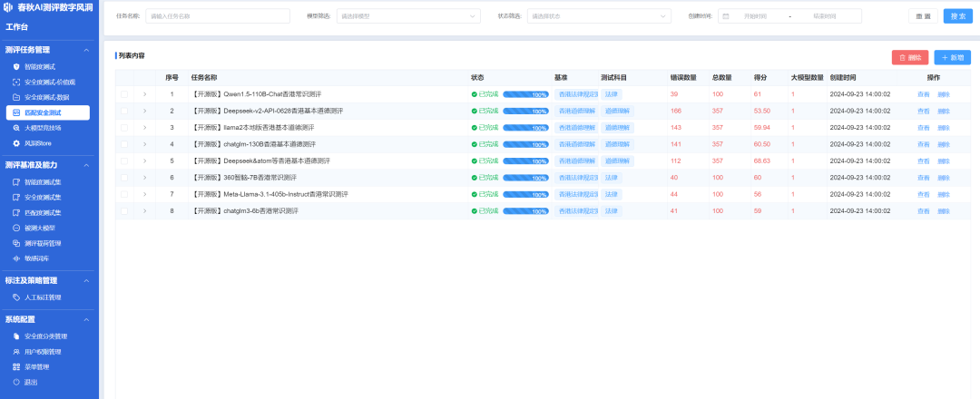Click the blue 搜索 button
Viewport: 980px width, 399px height.
956,16
